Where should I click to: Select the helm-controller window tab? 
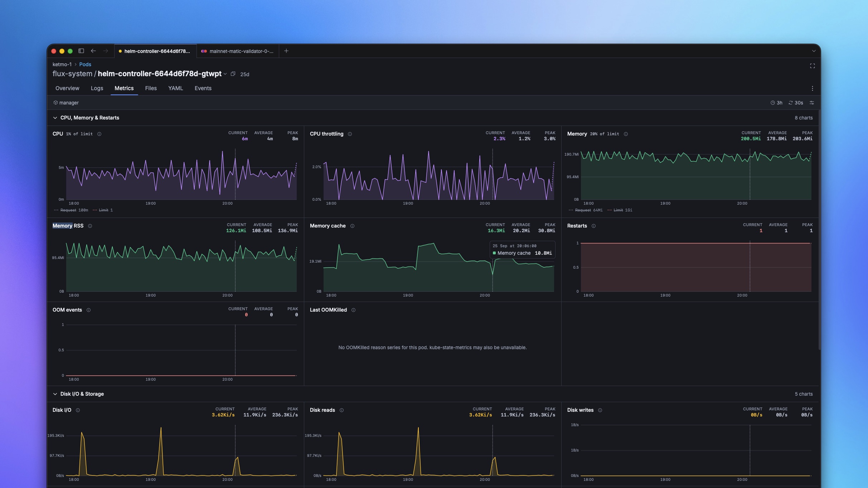tap(155, 51)
